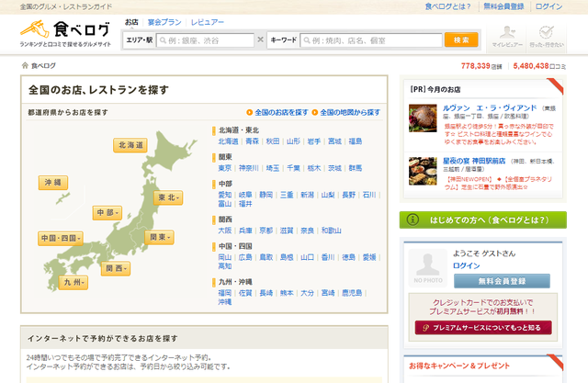Click 5,480,438 review count text

click(x=531, y=66)
